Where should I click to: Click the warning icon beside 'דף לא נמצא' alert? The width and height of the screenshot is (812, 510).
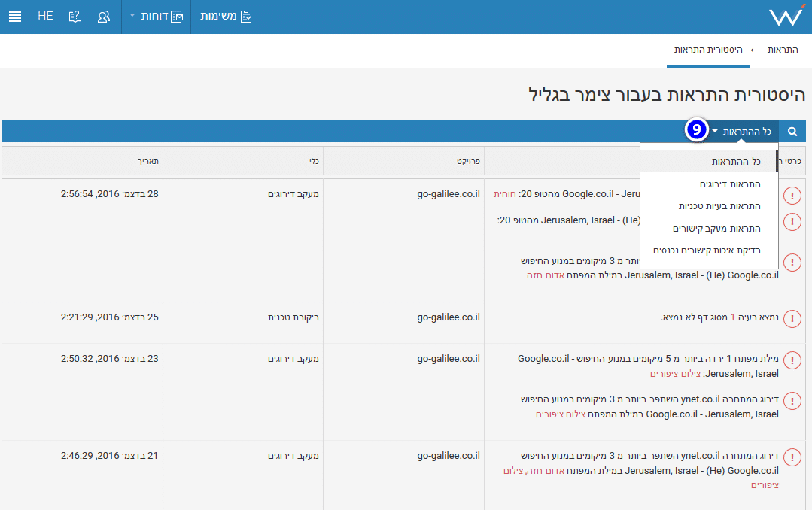[792, 319]
